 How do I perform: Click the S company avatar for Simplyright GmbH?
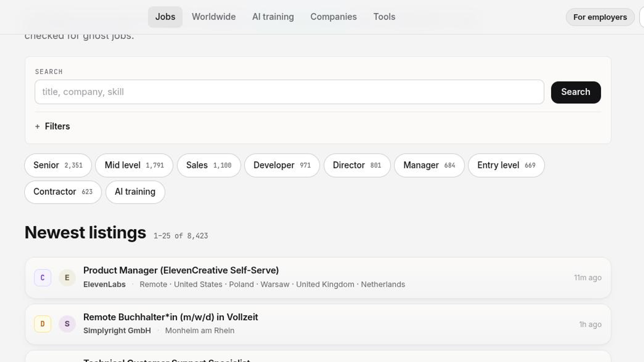tap(67, 324)
